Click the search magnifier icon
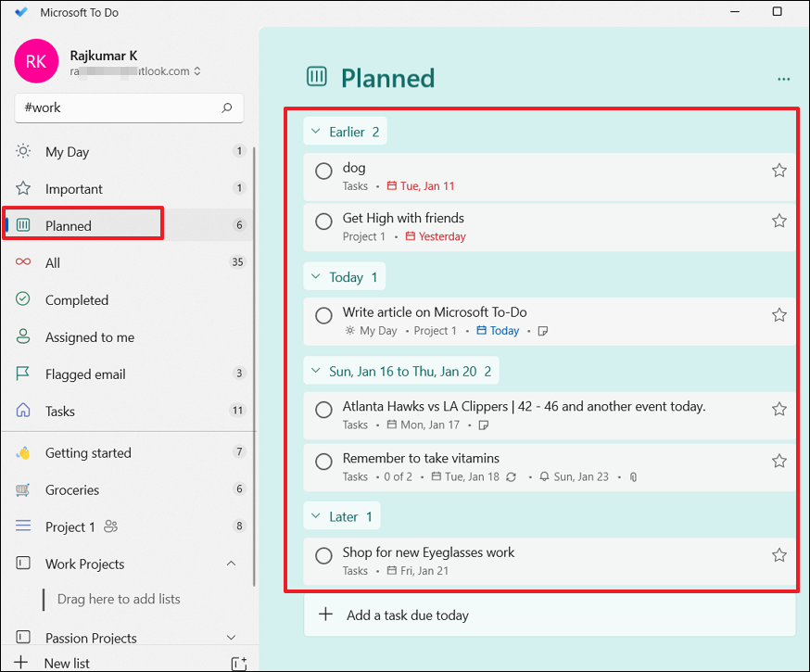Screen dimensions: 810x672 pyautogui.click(x=227, y=108)
